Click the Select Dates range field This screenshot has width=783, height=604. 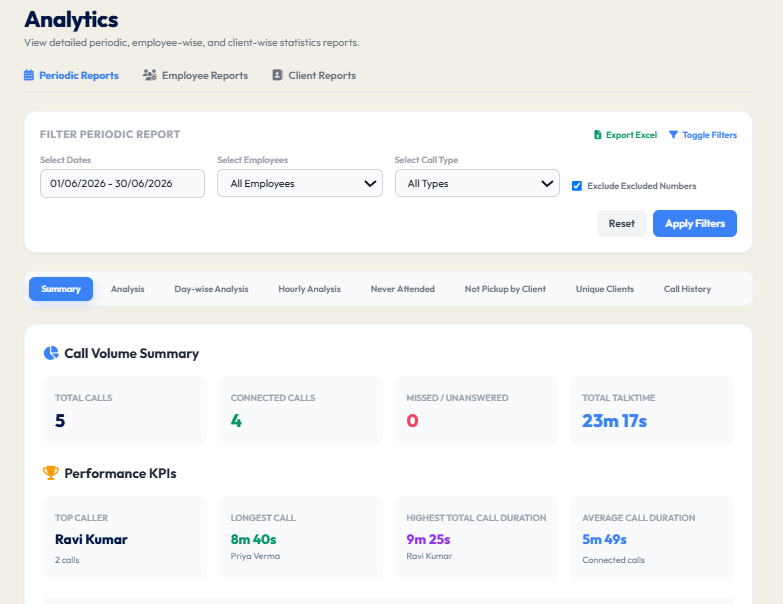pyautogui.click(x=122, y=183)
